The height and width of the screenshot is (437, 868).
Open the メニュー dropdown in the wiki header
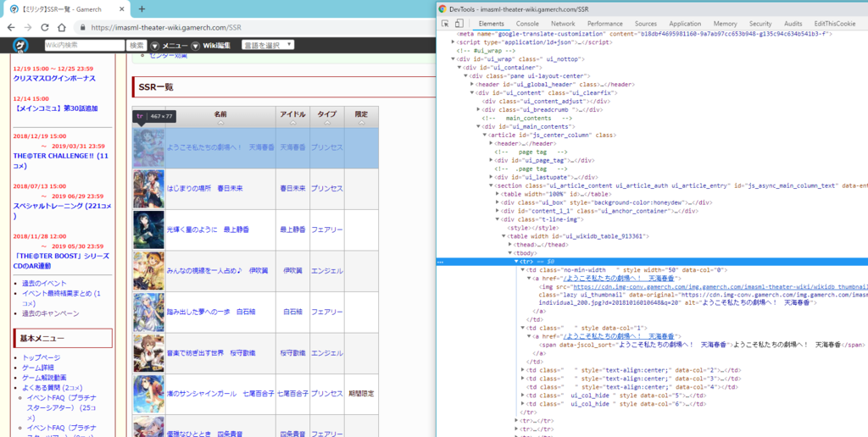click(x=170, y=46)
